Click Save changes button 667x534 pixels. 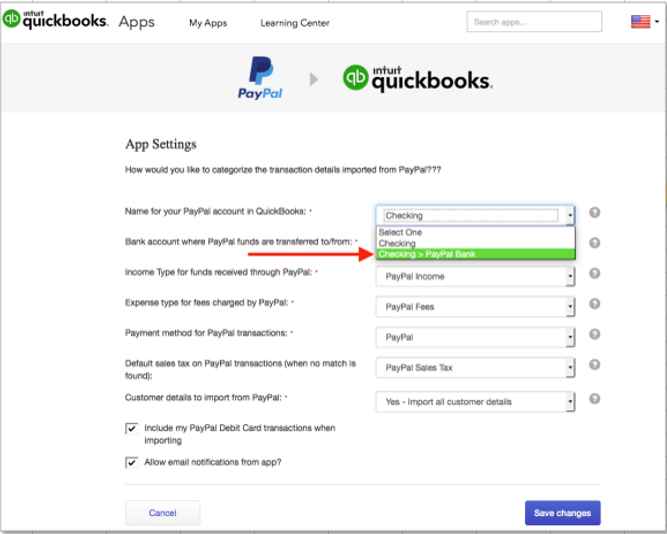562,513
